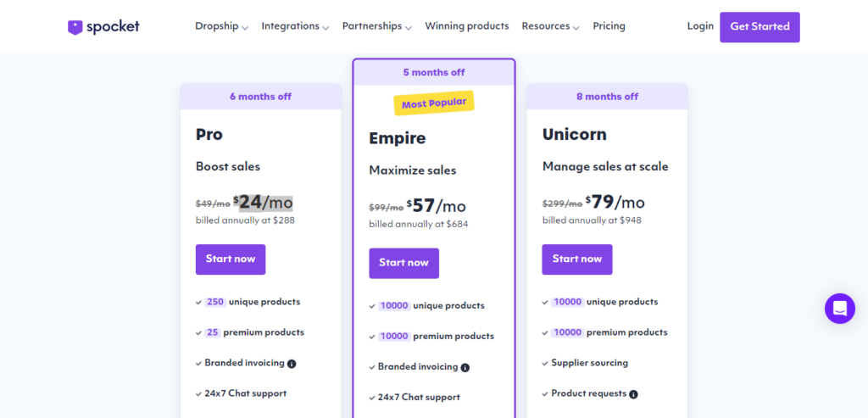Image resolution: width=868 pixels, height=418 pixels.
Task: Go to Winning products page
Action: point(467,26)
